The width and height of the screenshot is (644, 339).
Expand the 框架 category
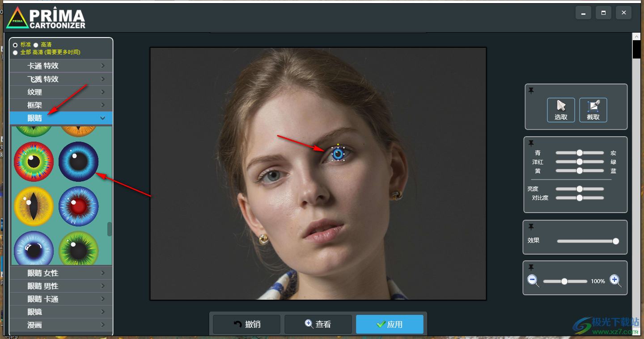tap(61, 105)
